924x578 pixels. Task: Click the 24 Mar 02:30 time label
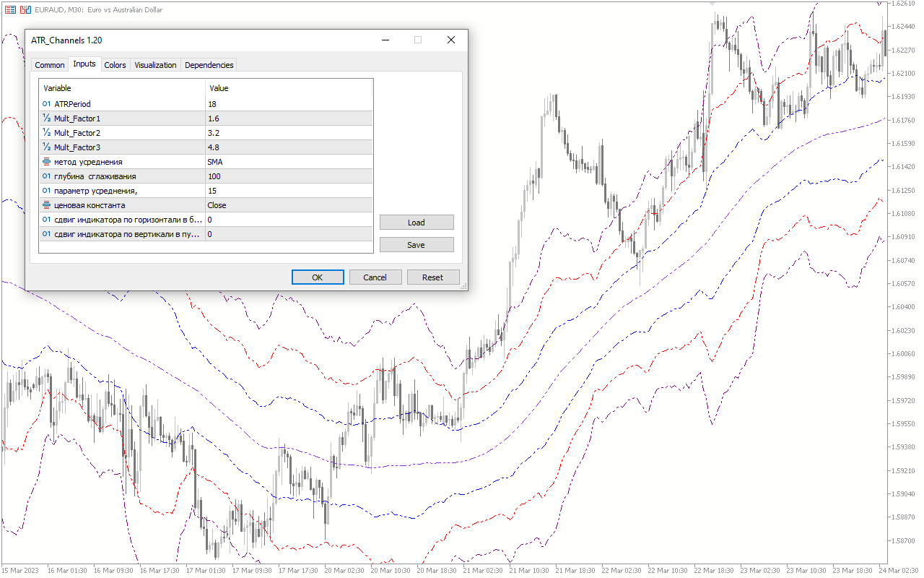click(899, 570)
